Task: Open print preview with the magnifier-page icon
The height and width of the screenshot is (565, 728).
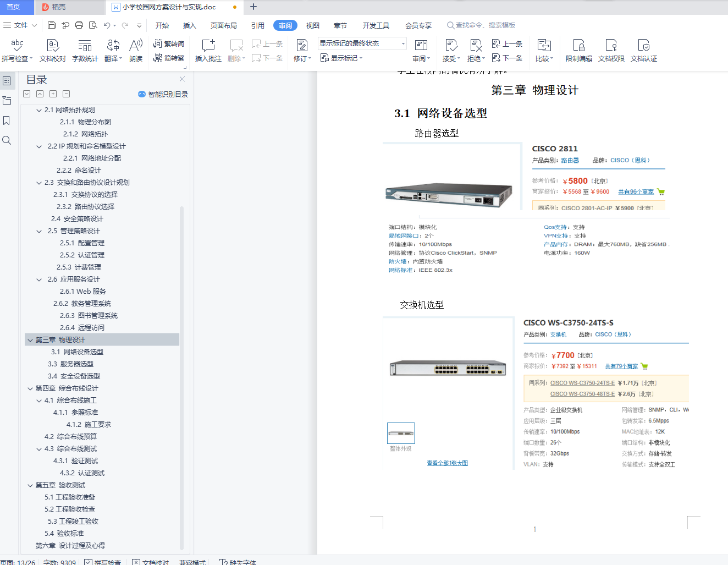Action: (93, 25)
